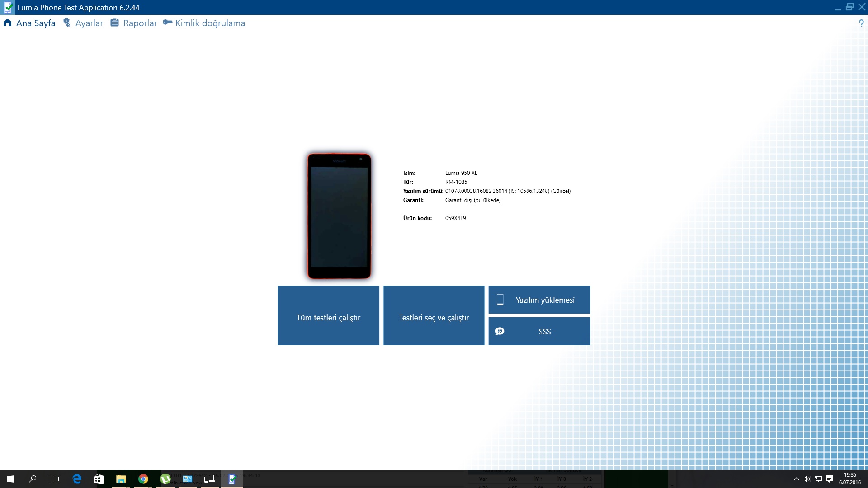Launch Google Chrome from taskbar
The height and width of the screenshot is (488, 868).
click(143, 479)
